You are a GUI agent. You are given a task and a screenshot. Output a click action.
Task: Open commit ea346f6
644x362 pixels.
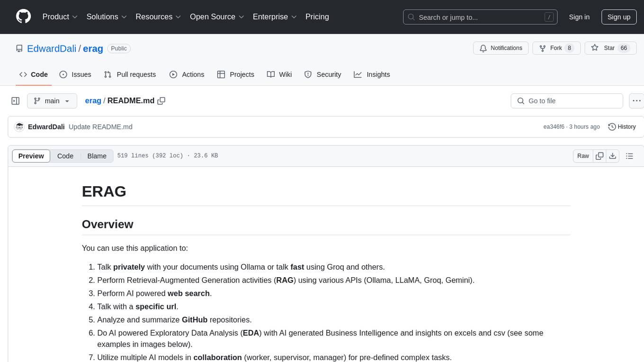554,127
